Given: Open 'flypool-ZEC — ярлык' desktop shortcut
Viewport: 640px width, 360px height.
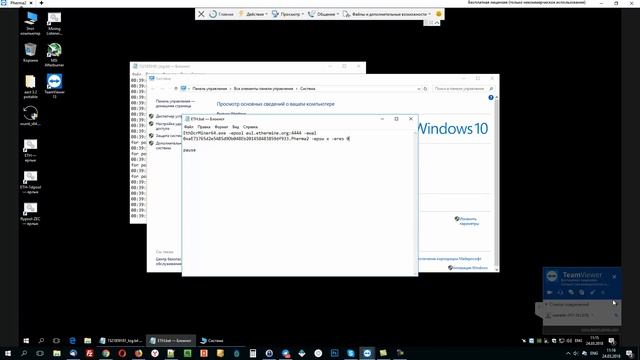Looking at the screenshot, I should pyautogui.click(x=30, y=214).
